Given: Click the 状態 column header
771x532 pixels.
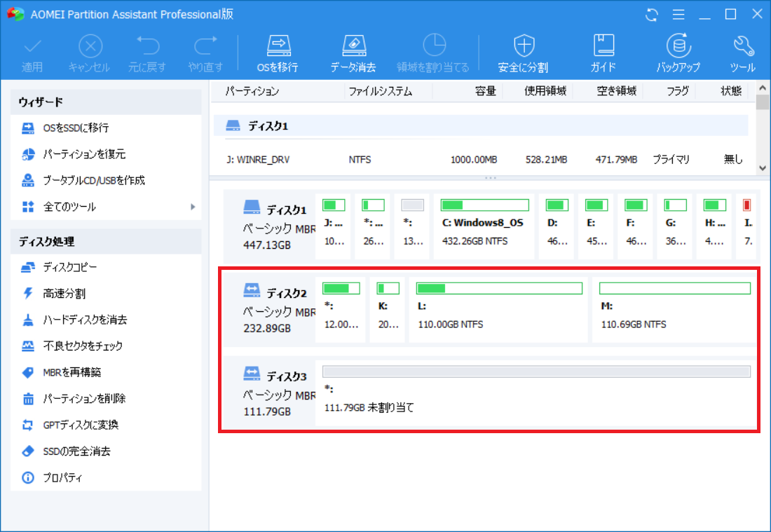Looking at the screenshot, I should [731, 91].
